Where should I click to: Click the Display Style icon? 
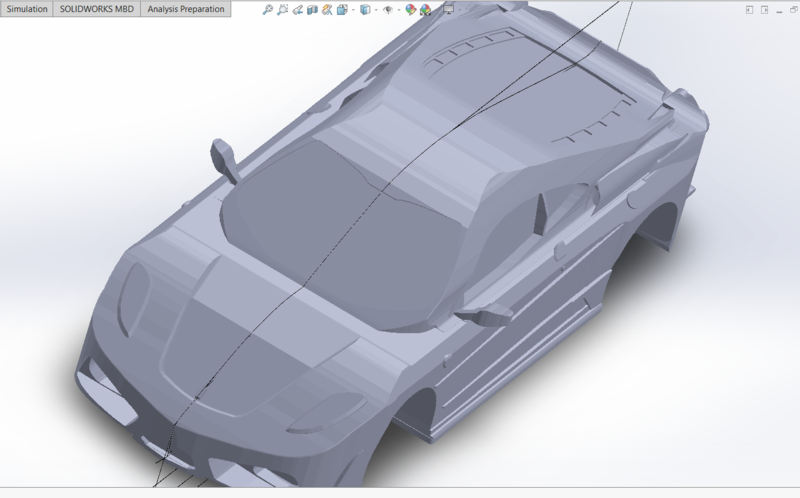pos(365,10)
